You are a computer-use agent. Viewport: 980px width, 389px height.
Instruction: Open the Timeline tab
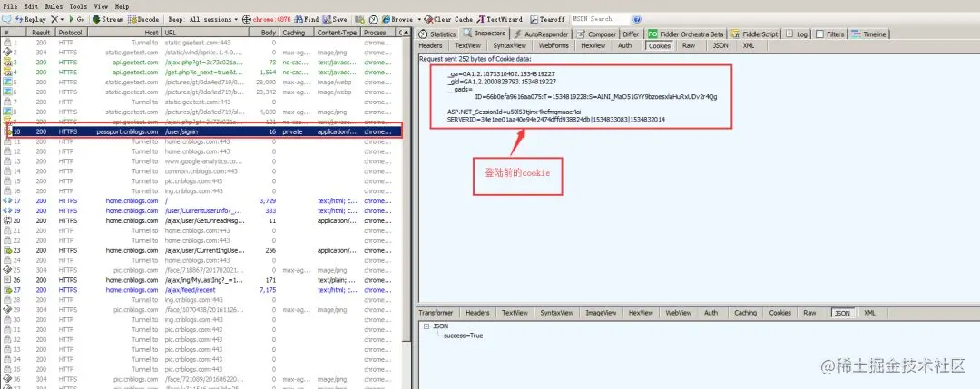coord(868,34)
